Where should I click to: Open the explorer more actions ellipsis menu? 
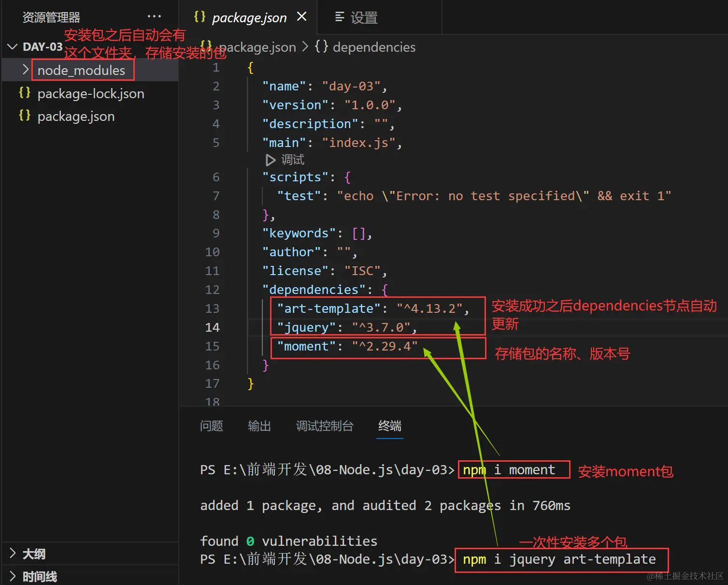154,17
